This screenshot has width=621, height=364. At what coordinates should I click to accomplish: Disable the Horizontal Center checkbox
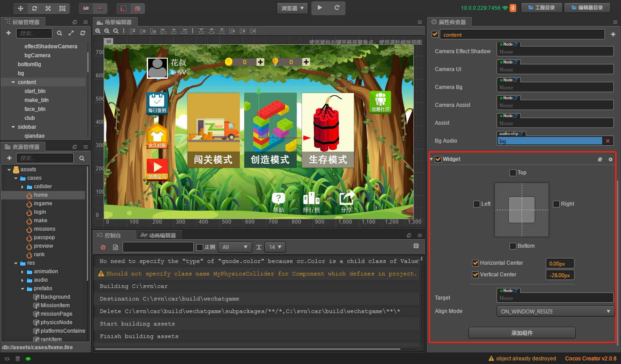pyautogui.click(x=476, y=263)
